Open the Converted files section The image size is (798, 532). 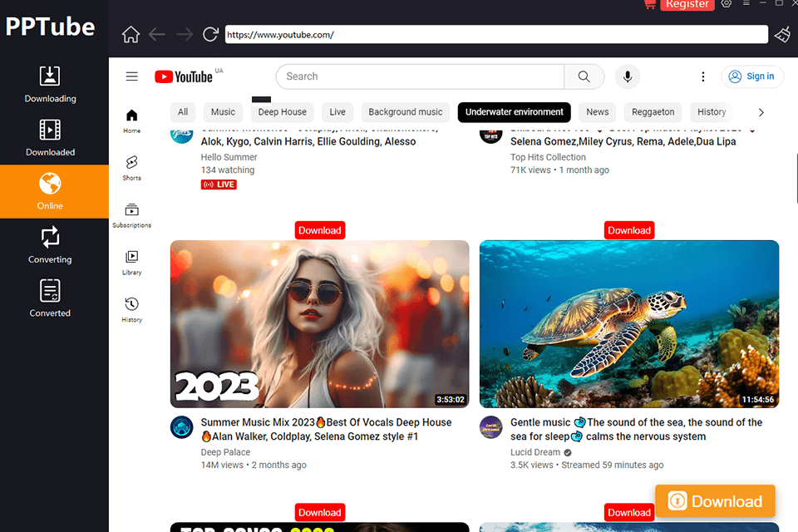tap(50, 299)
